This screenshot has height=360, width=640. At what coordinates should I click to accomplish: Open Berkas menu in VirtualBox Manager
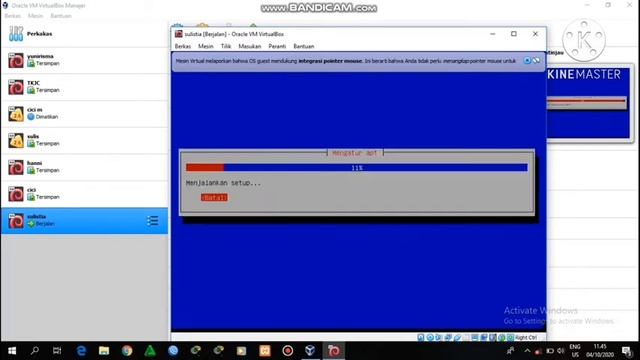coord(12,16)
